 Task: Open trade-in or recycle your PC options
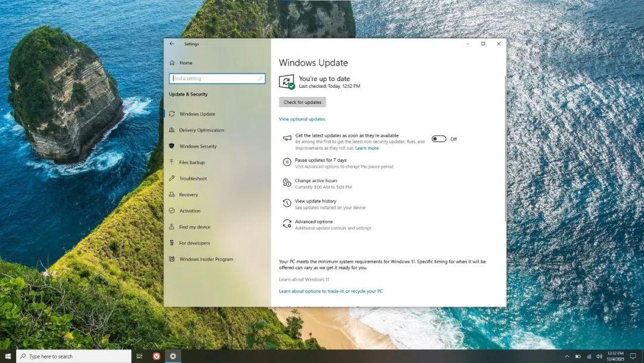pos(331,291)
